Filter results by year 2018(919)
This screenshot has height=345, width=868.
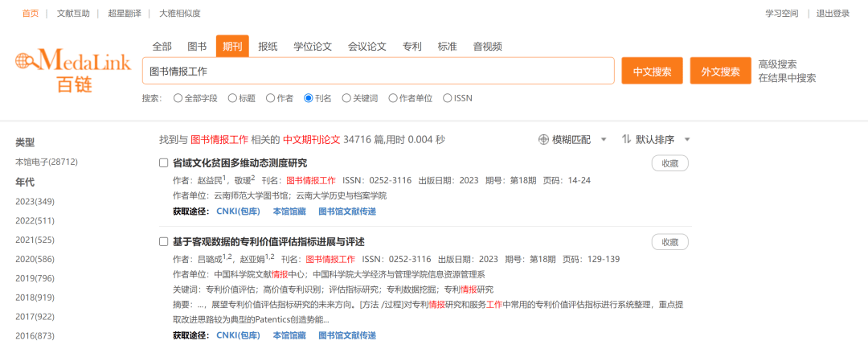pyautogui.click(x=35, y=298)
